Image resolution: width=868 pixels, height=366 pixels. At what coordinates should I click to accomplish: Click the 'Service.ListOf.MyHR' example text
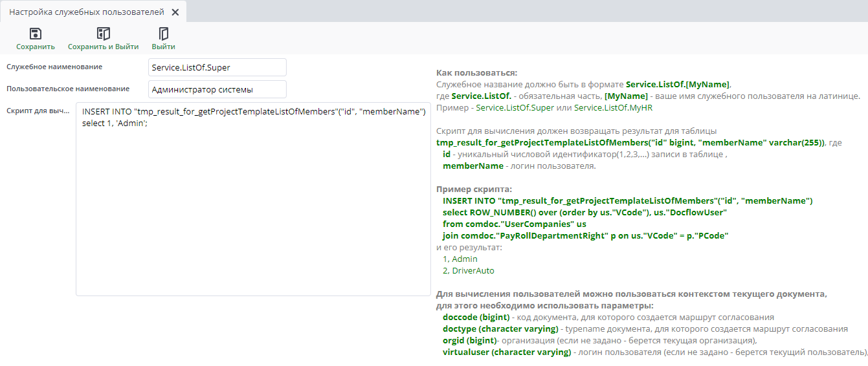(614, 107)
